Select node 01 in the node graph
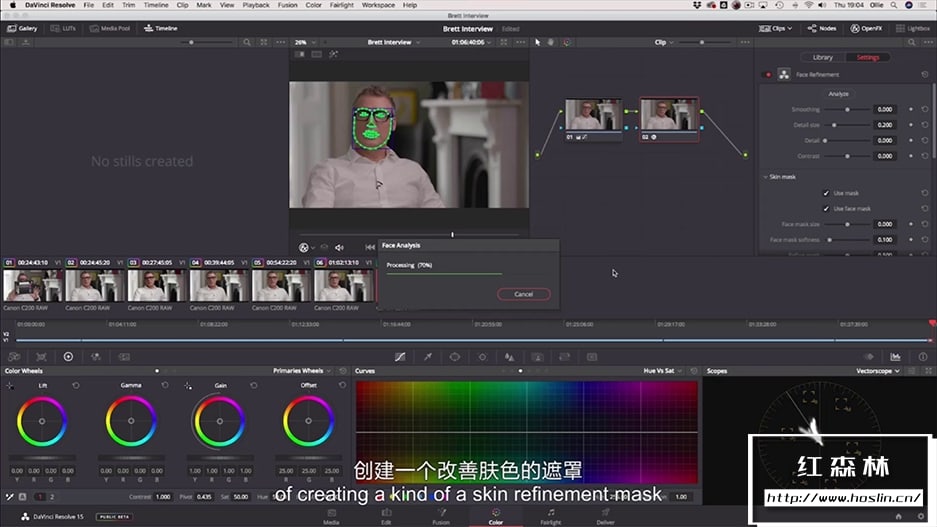This screenshot has height=527, width=937. point(593,120)
